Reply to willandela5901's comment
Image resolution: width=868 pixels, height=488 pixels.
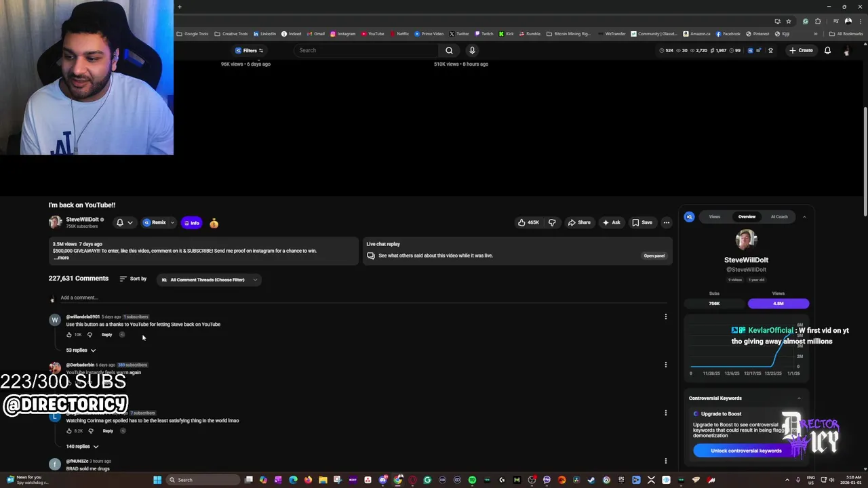click(x=106, y=335)
